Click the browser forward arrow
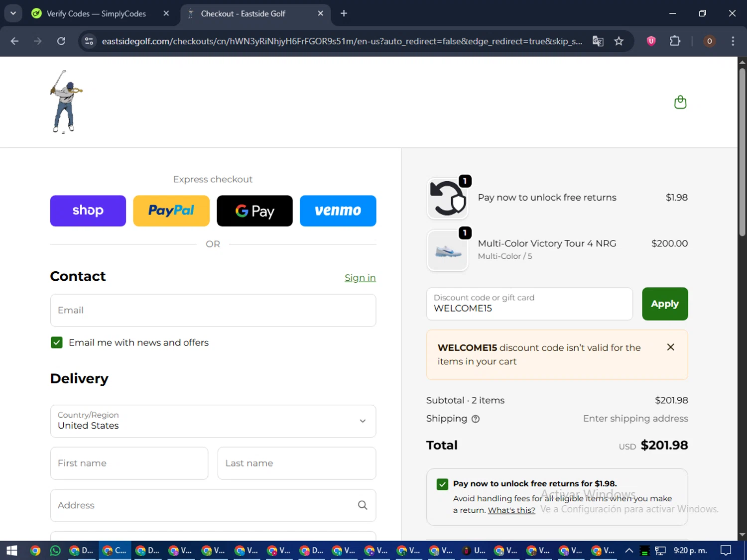747x560 pixels. (38, 41)
